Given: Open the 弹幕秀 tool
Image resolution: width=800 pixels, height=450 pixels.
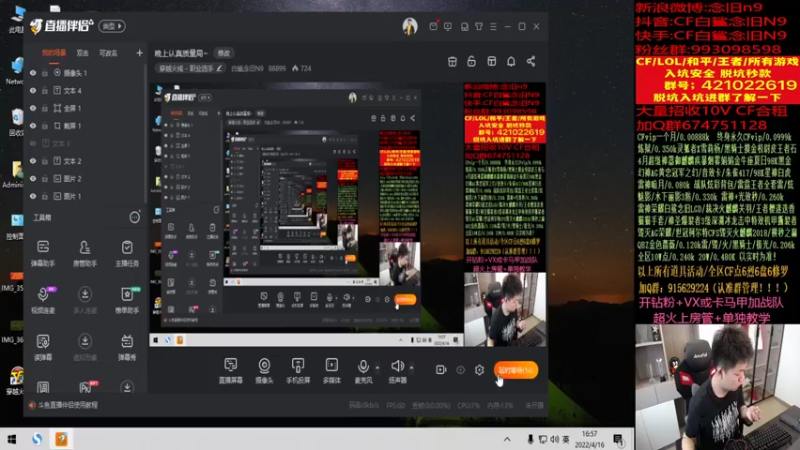Looking at the screenshot, I should click(x=127, y=347).
